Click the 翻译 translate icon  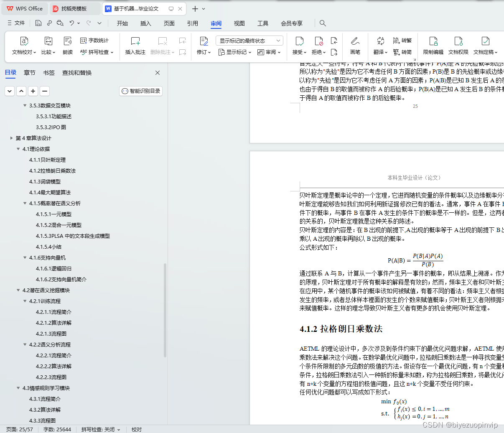pos(380,41)
